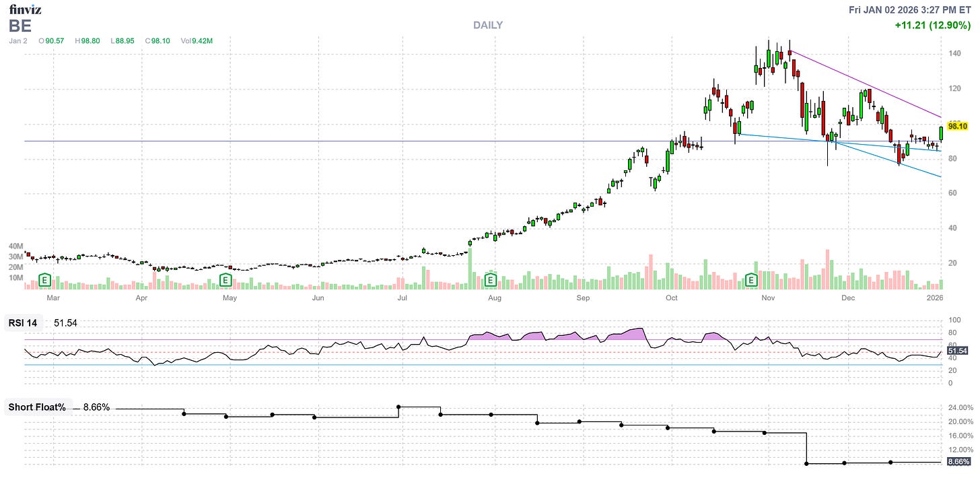Click the 8.66% value beside Short Float%
Screen dimensions: 980x478
pos(96,407)
